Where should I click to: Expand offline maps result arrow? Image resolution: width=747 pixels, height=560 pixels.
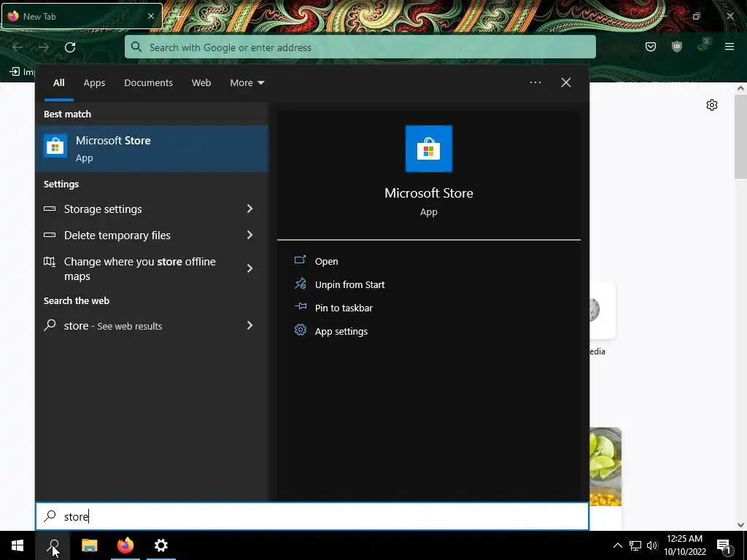(x=249, y=268)
